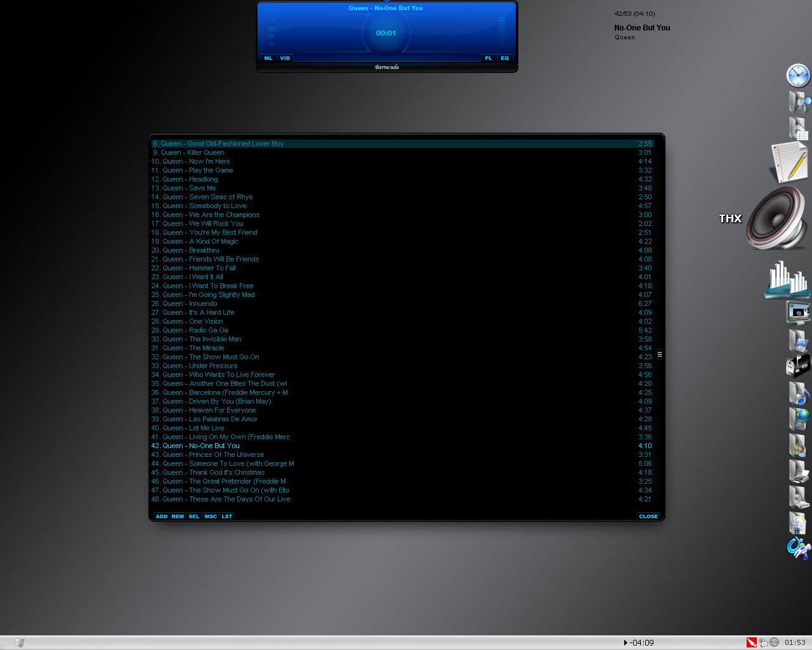Select track 24 I Want To Break Free
The height and width of the screenshot is (650, 812).
tap(402, 286)
